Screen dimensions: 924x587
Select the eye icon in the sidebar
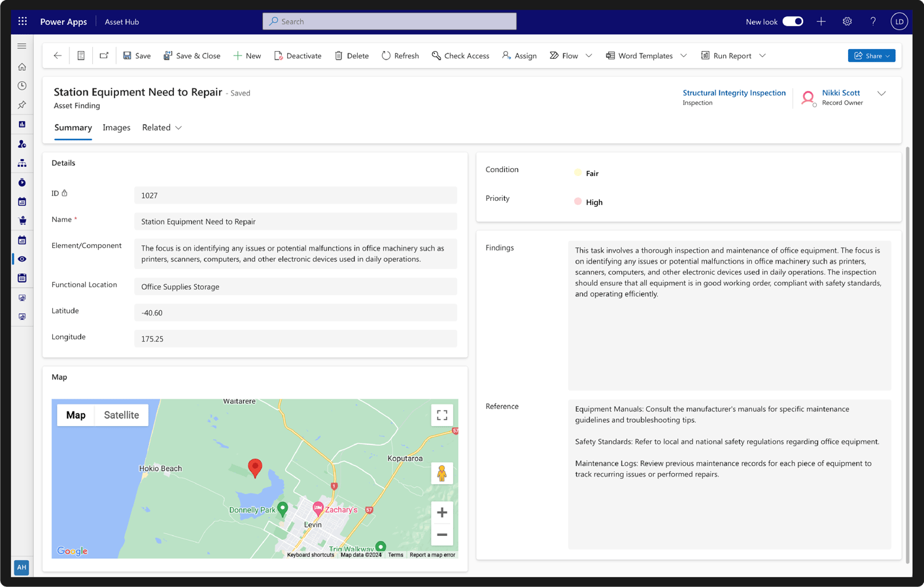coord(22,259)
